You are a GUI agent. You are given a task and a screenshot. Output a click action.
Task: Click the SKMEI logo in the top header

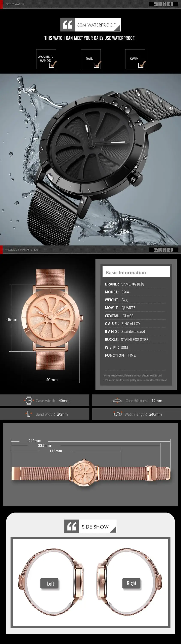coord(163,4)
